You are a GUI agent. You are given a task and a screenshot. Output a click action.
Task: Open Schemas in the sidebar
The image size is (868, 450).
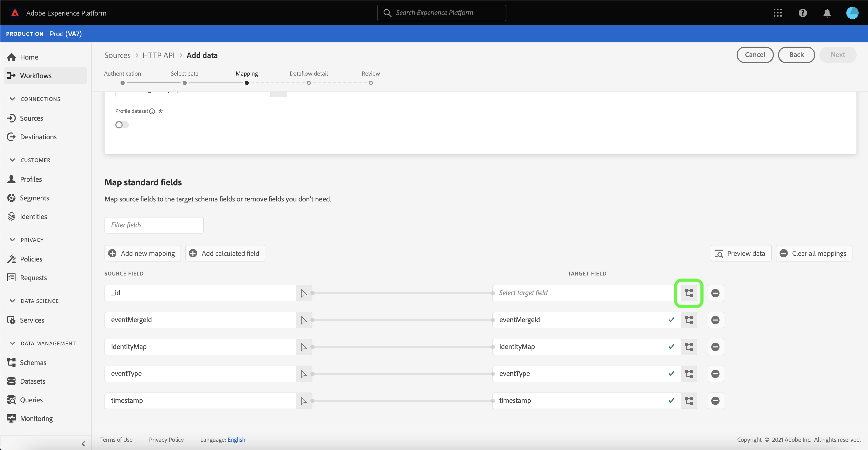click(x=33, y=363)
